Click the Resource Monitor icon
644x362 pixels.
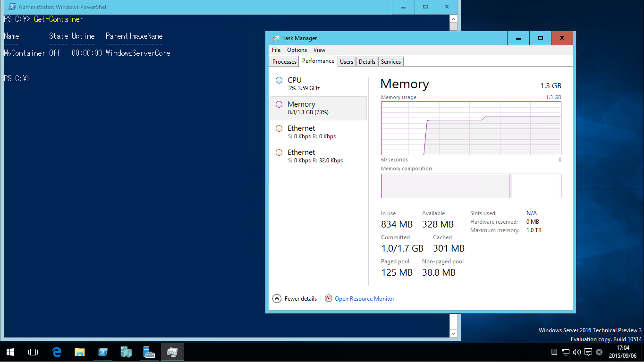pyautogui.click(x=329, y=298)
